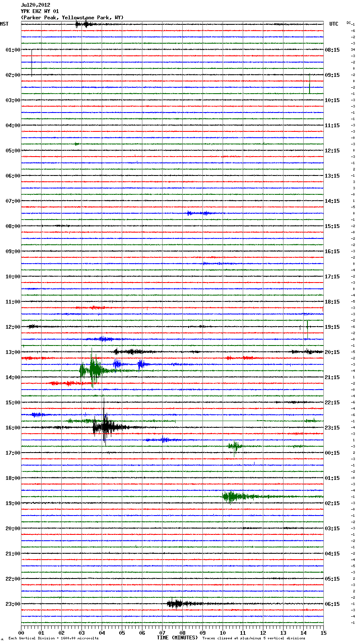357x644 pixels.
Task: Select the 10:00 MST time label
Action: [13, 277]
